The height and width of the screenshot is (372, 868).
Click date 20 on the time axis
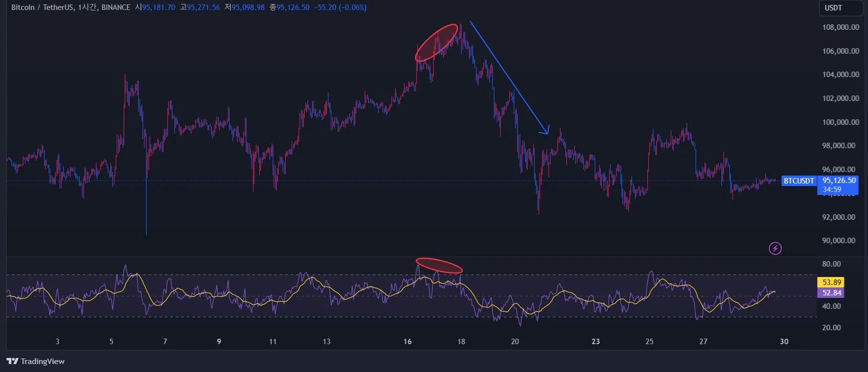tap(515, 342)
